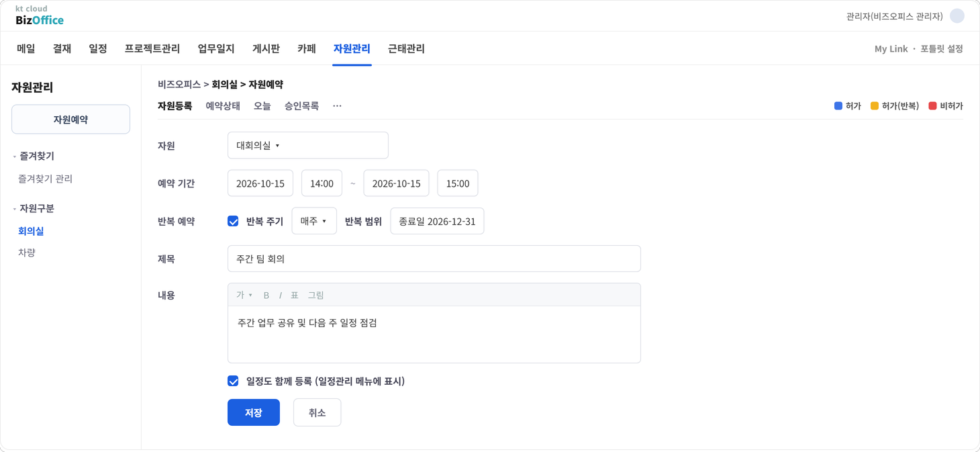
Task: Click the red 비허가 legend swatch
Action: click(932, 106)
